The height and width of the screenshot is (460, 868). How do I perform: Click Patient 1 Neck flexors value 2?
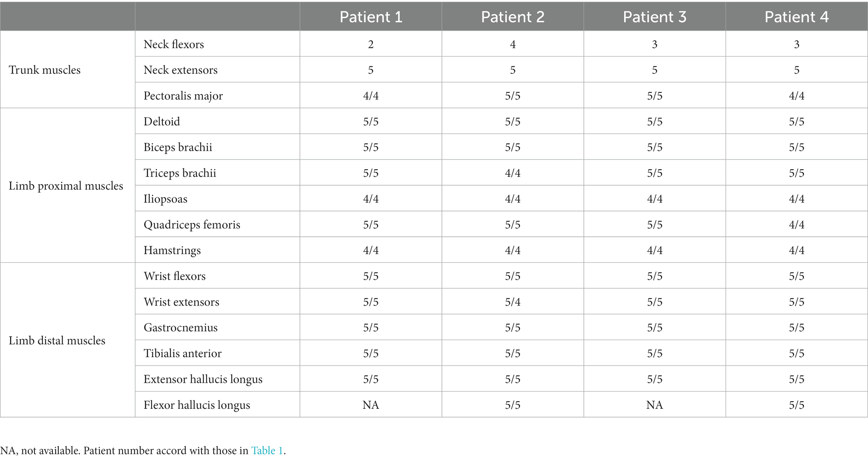pyautogui.click(x=371, y=44)
